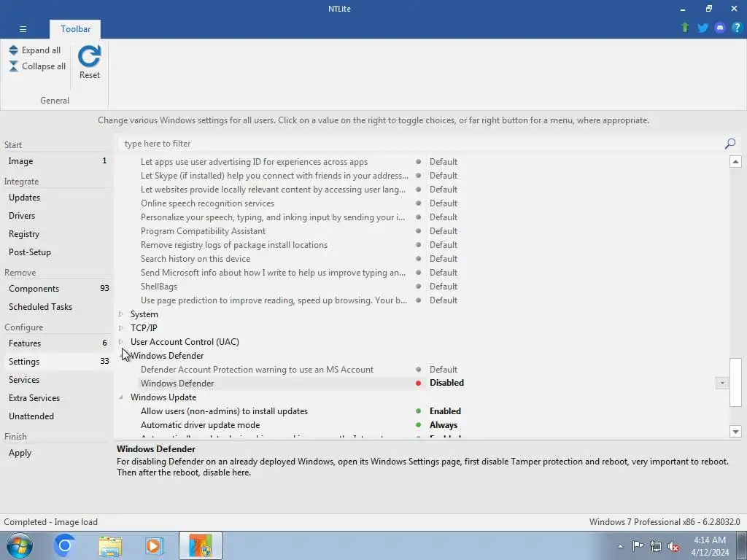Screen dimensions: 747x560
Task: Expand the TCP/IP tree node
Action: tap(121, 328)
